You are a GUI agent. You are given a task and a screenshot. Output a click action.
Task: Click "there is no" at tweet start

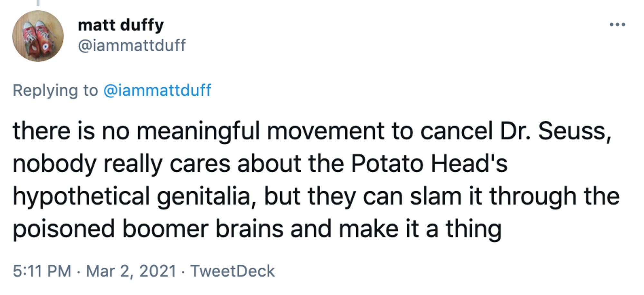[71, 131]
